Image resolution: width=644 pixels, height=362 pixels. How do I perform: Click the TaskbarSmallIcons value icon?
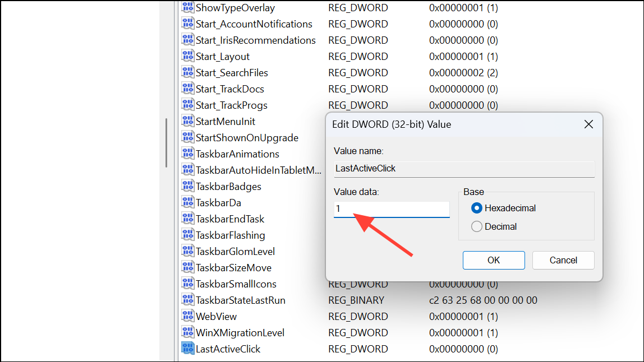[187, 284]
